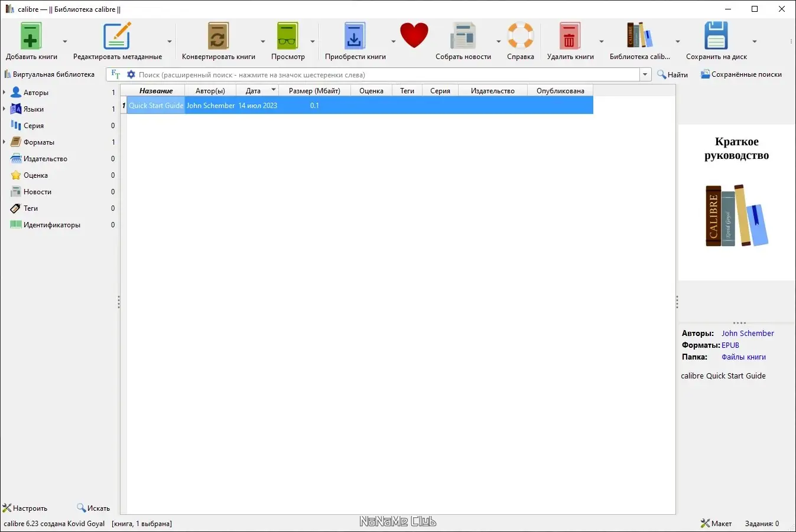
Task: Select Издательство in the left category tree
Action: [46, 159]
